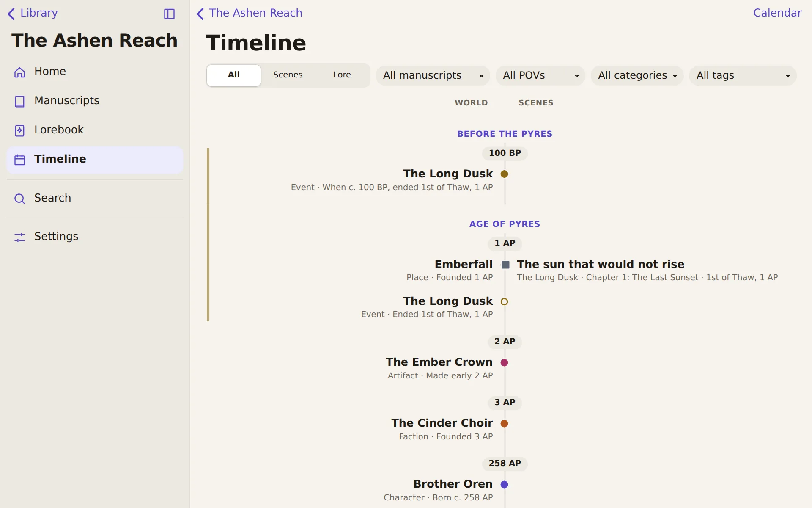Open the All POVs dropdown
Viewport: 812px width, 508px height.
point(540,75)
